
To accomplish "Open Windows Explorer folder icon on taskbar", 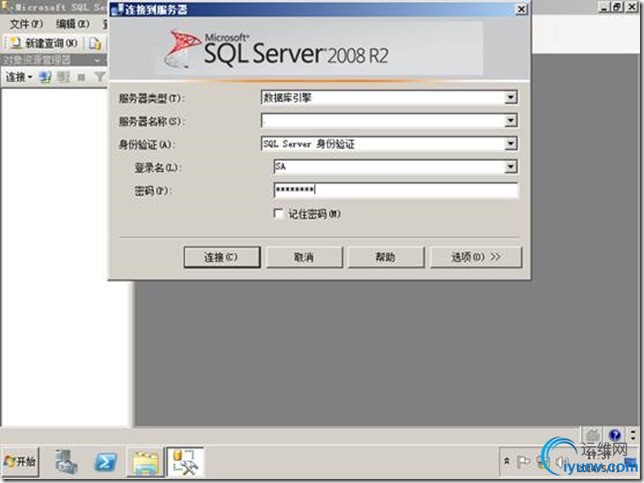I will (145, 462).
